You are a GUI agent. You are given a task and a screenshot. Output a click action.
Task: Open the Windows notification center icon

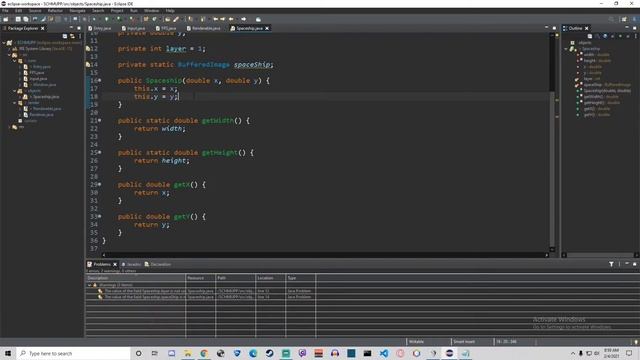[629, 353]
